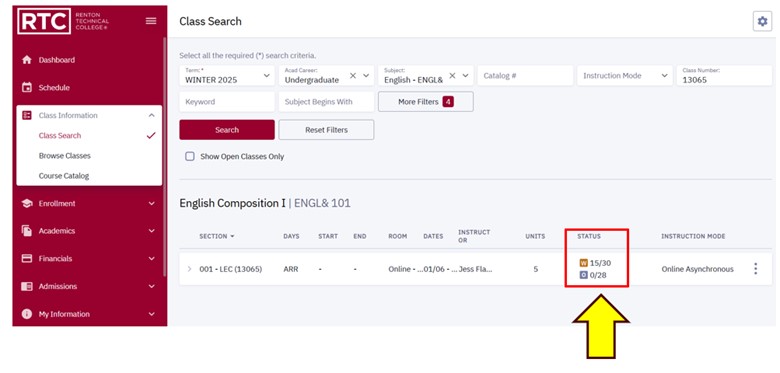Screen dimensions: 780x373
Task: Open the hamburger menu icon
Action: pos(151,21)
